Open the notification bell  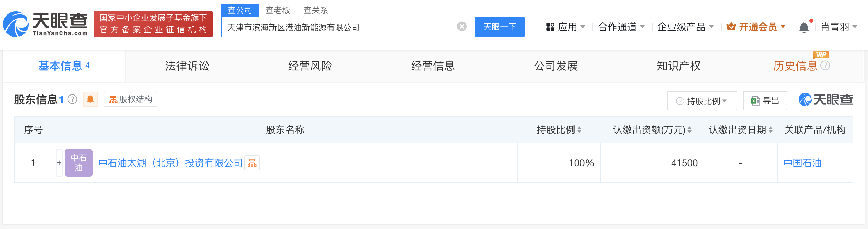click(x=804, y=27)
